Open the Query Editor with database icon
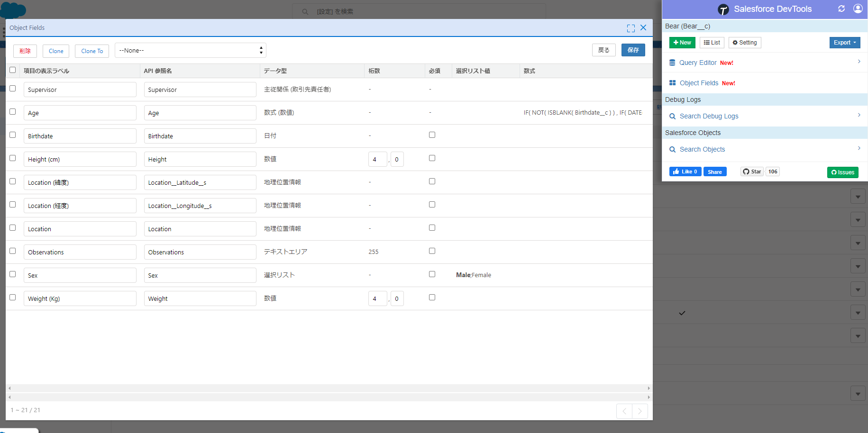This screenshot has width=868, height=433. tap(672, 62)
